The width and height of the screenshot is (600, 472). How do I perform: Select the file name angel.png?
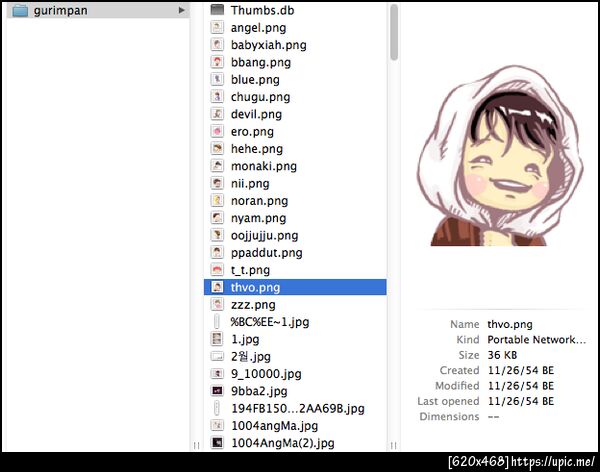(x=258, y=28)
